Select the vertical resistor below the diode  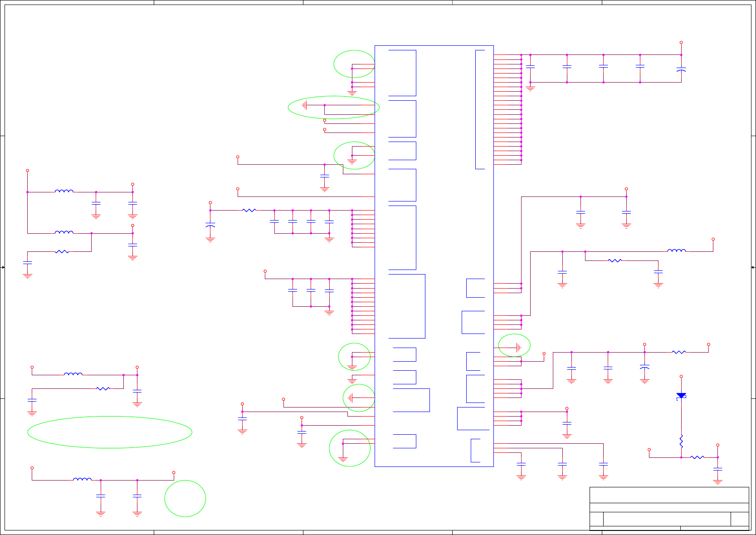click(x=681, y=442)
